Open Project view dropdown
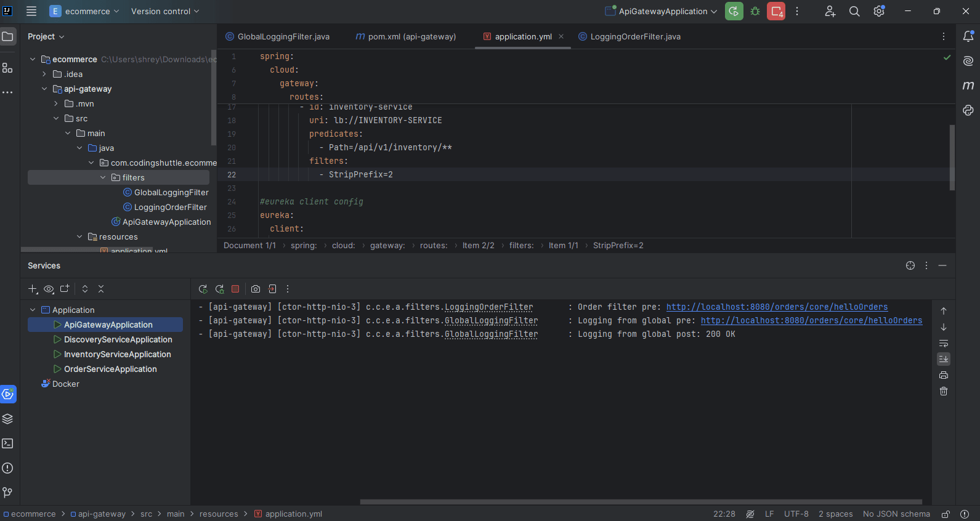This screenshot has height=521, width=980. click(x=46, y=36)
